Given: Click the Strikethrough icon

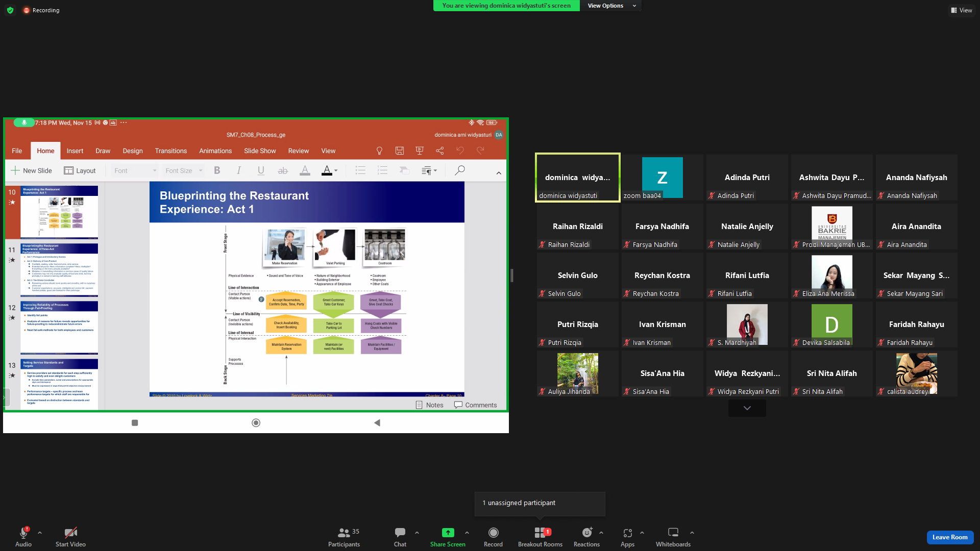Looking at the screenshot, I should point(283,170).
